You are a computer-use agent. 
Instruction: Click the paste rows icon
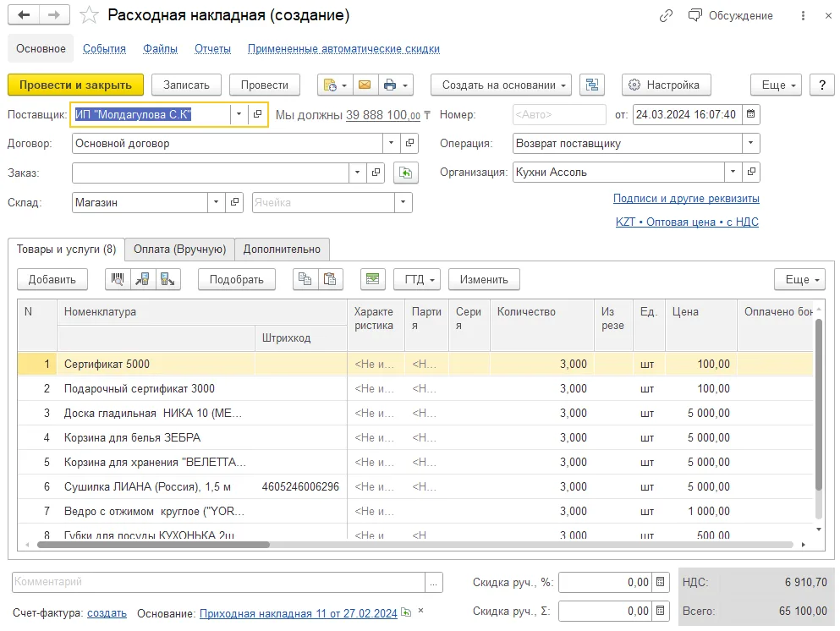tap(330, 280)
